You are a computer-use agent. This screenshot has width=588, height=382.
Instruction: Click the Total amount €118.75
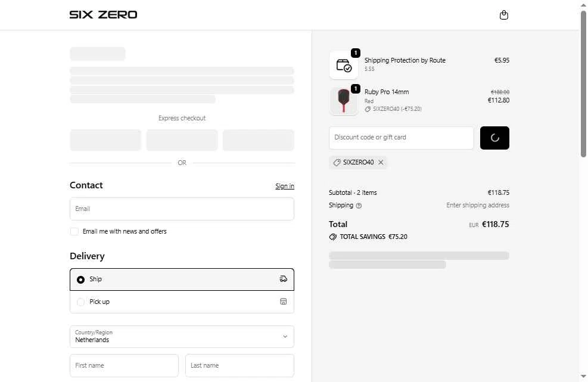point(496,225)
